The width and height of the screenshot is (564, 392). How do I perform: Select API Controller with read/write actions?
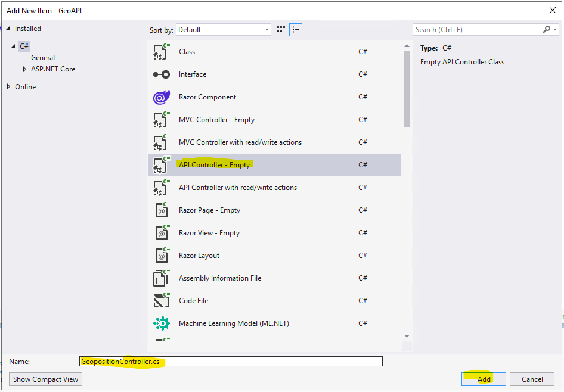237,188
